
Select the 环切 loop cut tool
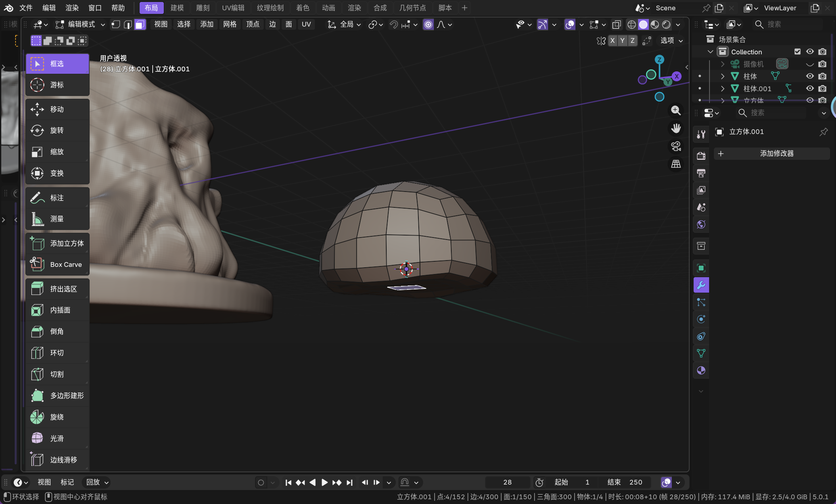[x=57, y=353]
